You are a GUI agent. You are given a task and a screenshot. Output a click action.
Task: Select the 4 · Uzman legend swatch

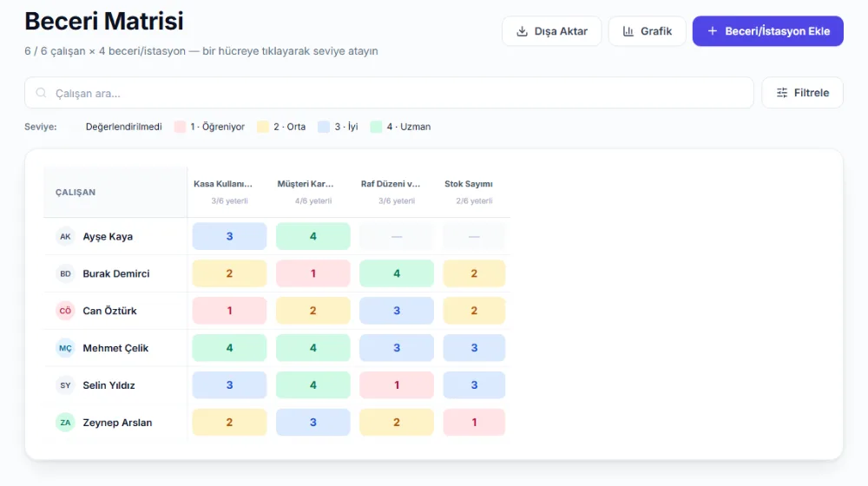click(377, 127)
